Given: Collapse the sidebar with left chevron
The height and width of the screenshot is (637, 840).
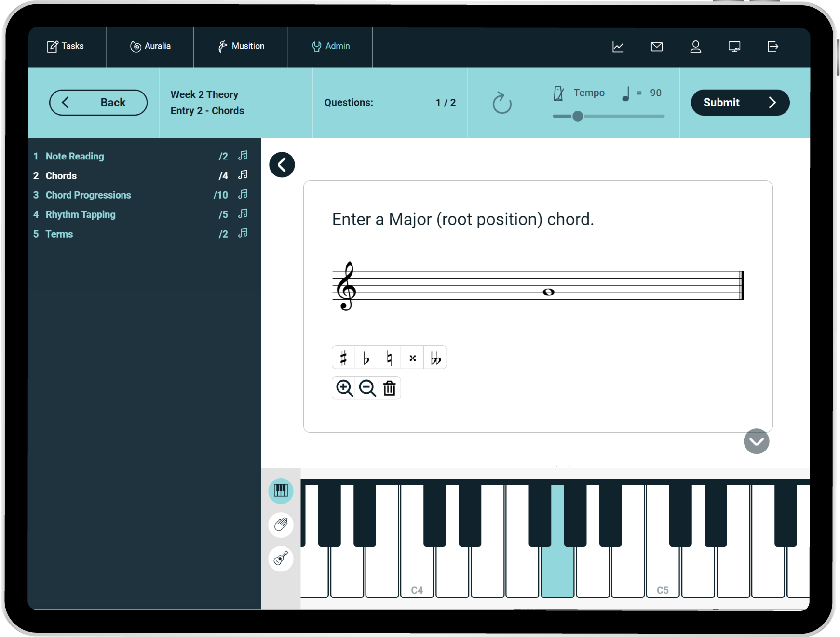Looking at the screenshot, I should click(x=282, y=165).
